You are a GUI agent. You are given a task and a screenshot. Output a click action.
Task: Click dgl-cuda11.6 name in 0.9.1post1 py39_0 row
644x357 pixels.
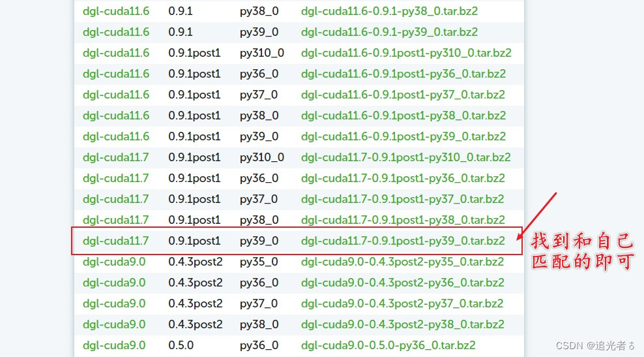[116, 136]
